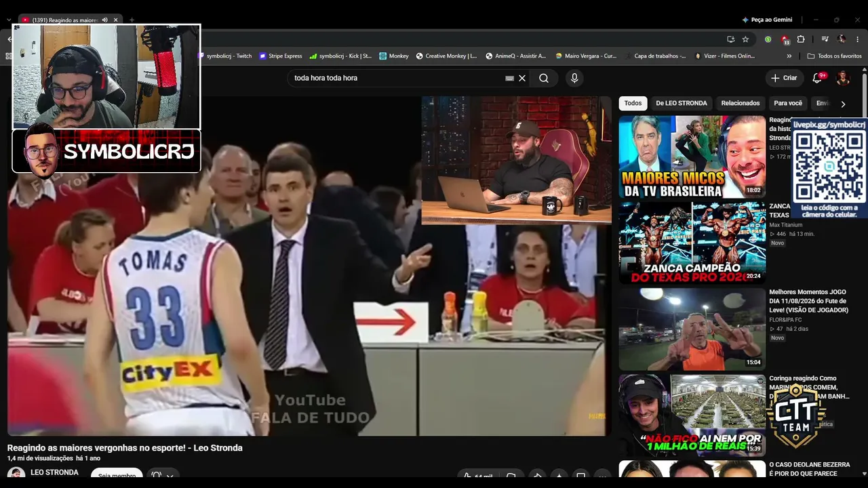Open the tab search dropdown arrow
868x488 pixels.
[x=9, y=20]
